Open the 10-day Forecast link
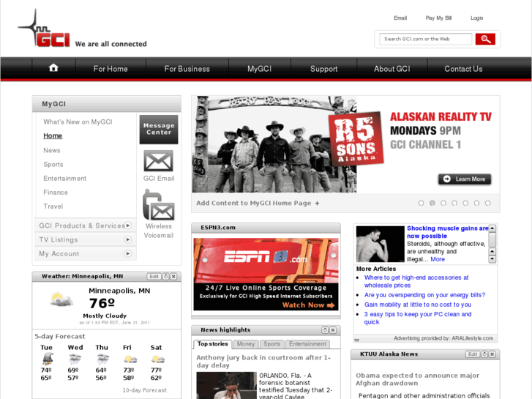 (145, 390)
